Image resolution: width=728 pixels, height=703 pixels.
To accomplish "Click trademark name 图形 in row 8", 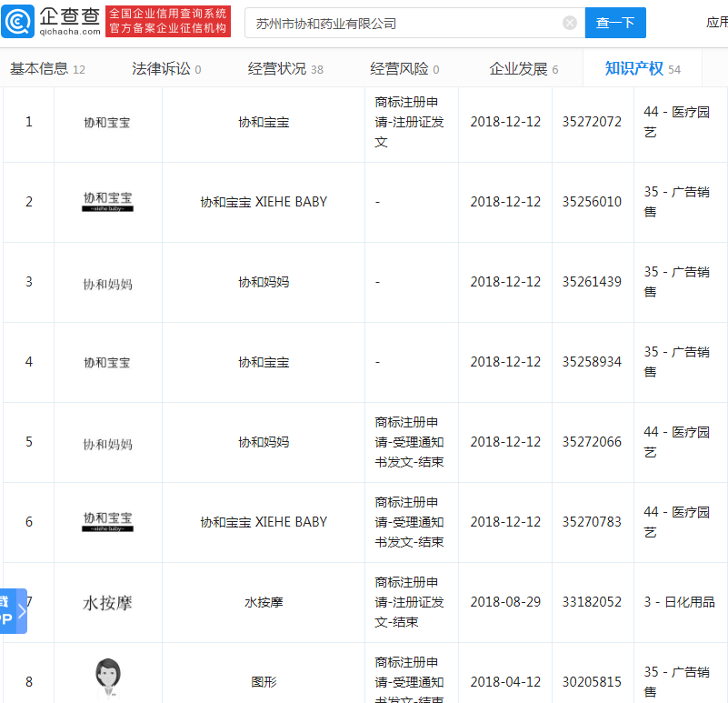I will pyautogui.click(x=264, y=682).
